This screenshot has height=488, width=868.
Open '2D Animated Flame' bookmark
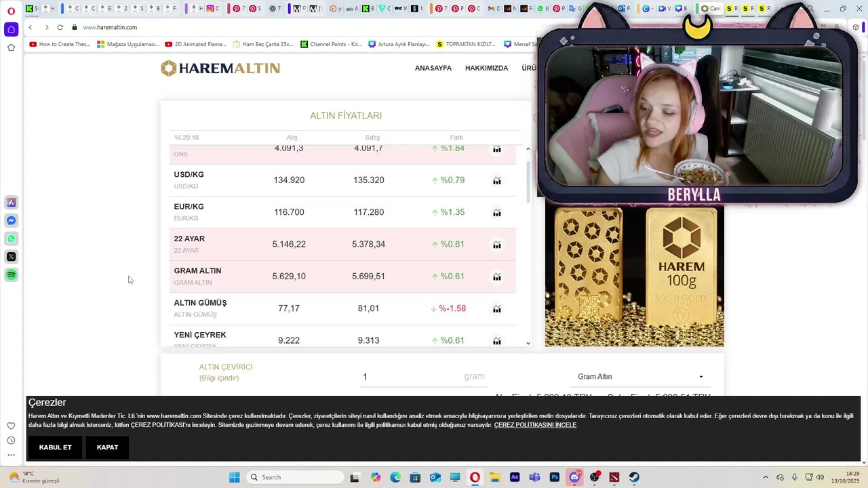click(x=195, y=44)
